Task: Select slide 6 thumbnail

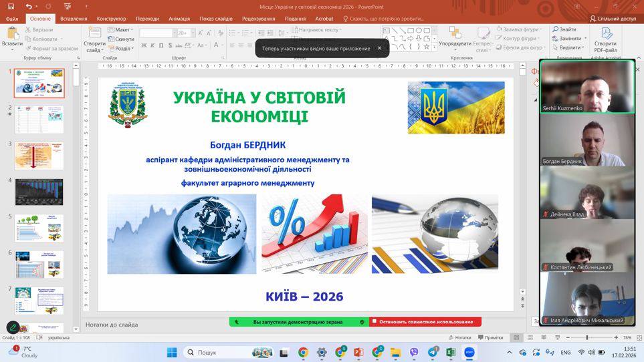Action: pyautogui.click(x=39, y=264)
